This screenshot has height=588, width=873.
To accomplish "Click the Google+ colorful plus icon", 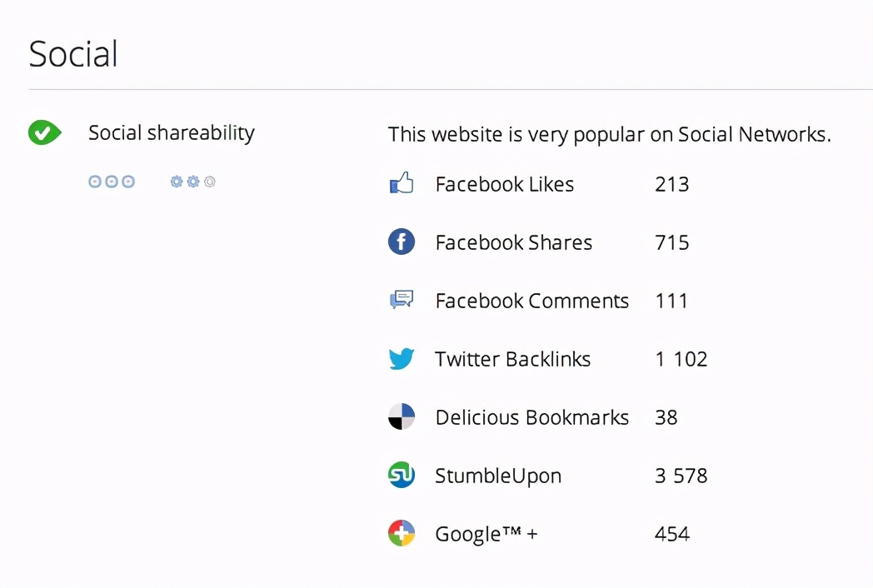I will click(x=402, y=533).
